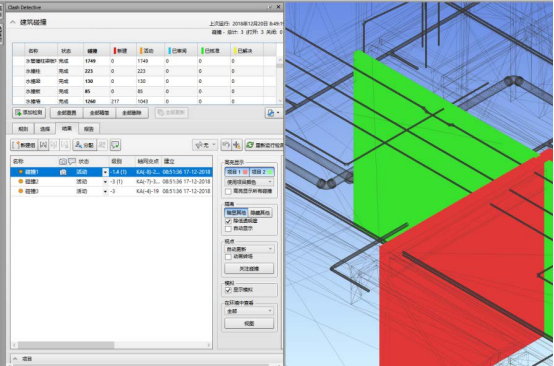Collapse the 建筑碰撞 test panel chevron
Screen dimensions: 554x366
tap(13, 22)
